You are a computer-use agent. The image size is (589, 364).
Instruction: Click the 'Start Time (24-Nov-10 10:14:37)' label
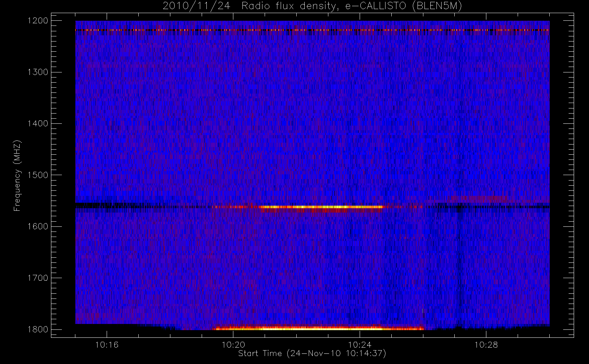(x=312, y=353)
